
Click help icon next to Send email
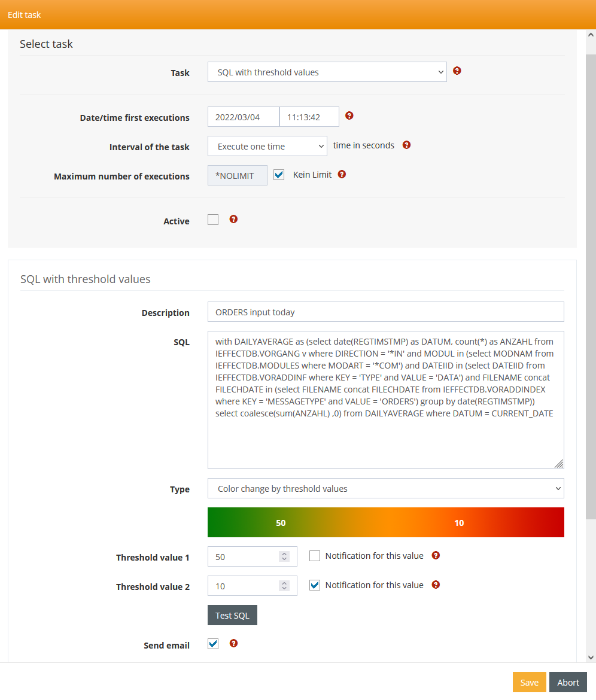(x=233, y=644)
